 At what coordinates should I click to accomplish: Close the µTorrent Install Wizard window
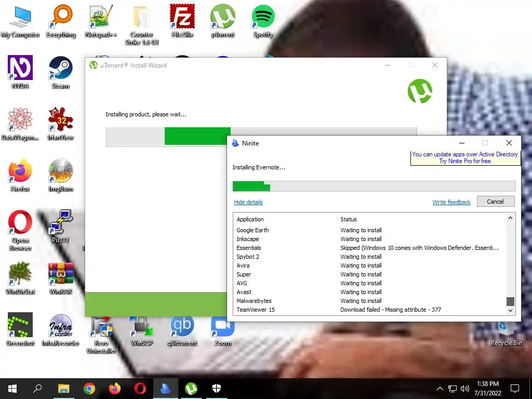[435, 65]
